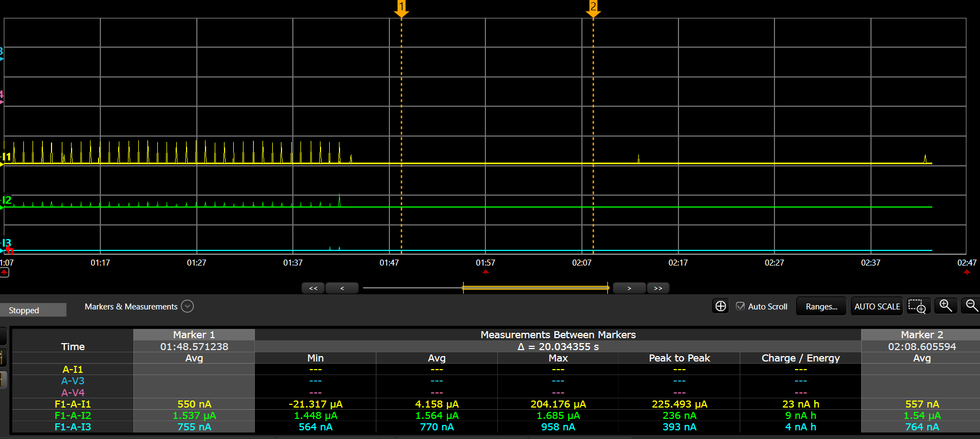Click the I1 yellow trace label
This screenshot has height=439, width=980.
(7, 157)
